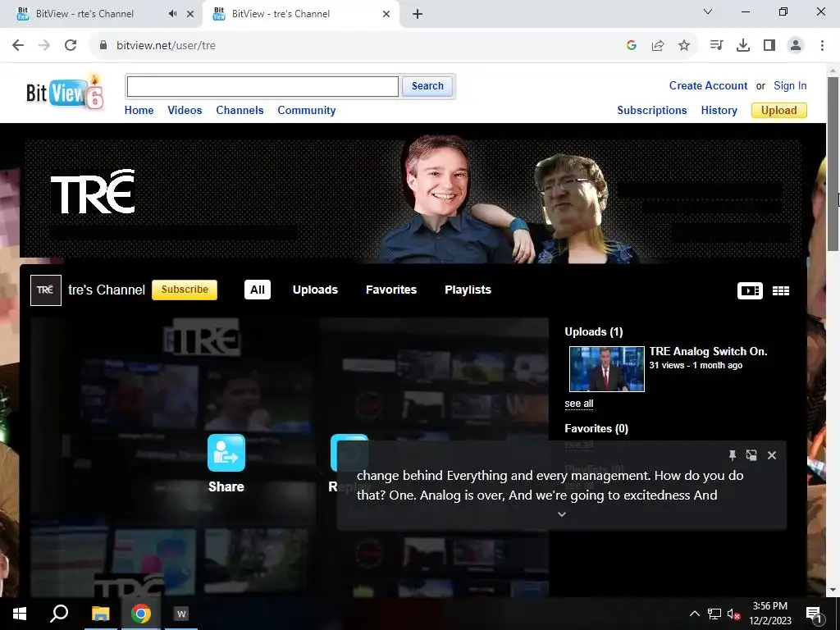Open Chrome three-dot menu

tap(822, 45)
